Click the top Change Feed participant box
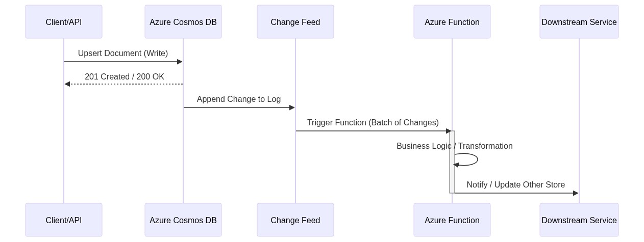The image size is (644, 242). [295, 22]
